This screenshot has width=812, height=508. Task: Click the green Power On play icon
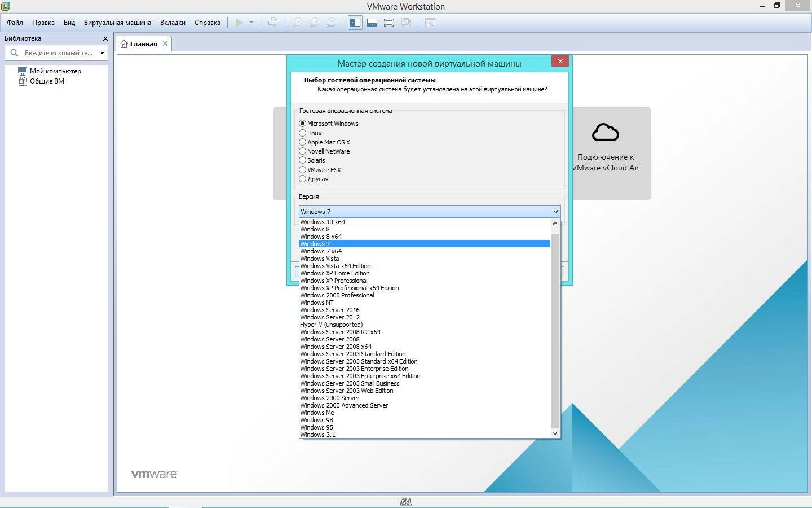pos(239,23)
